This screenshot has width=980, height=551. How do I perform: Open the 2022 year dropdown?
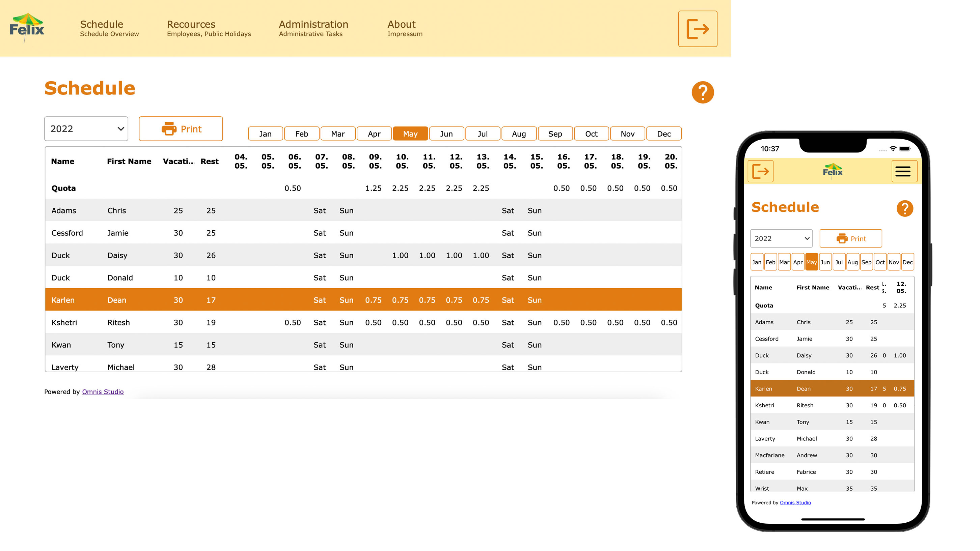click(86, 129)
